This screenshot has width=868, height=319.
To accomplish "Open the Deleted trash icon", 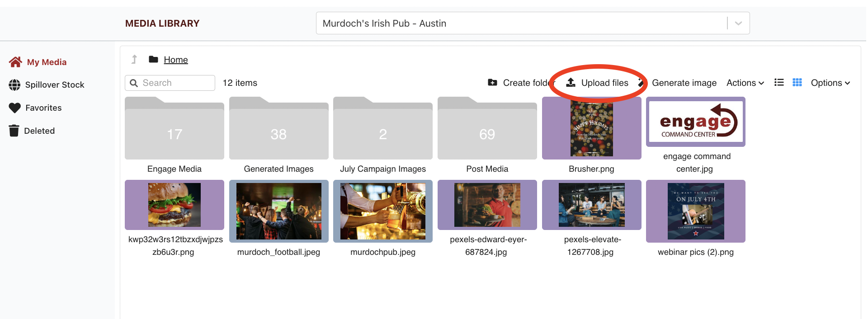I will pyautogui.click(x=14, y=131).
